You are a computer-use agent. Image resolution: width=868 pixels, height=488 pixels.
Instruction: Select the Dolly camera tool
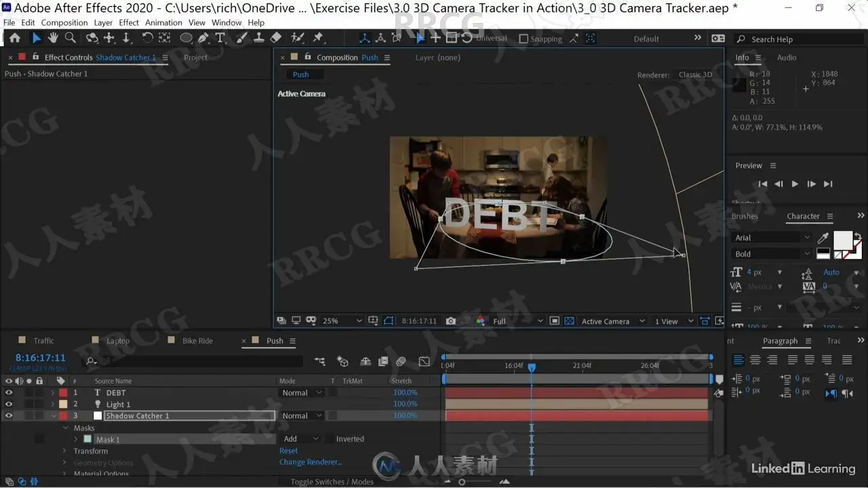point(126,39)
